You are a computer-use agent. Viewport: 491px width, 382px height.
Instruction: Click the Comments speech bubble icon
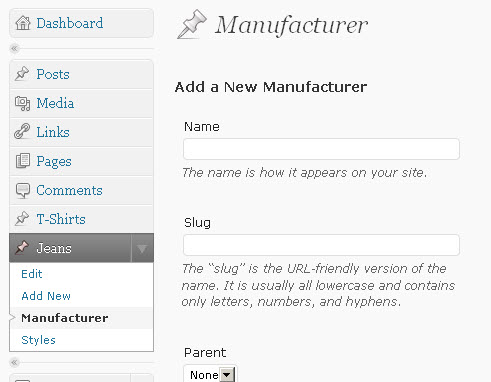coord(23,190)
